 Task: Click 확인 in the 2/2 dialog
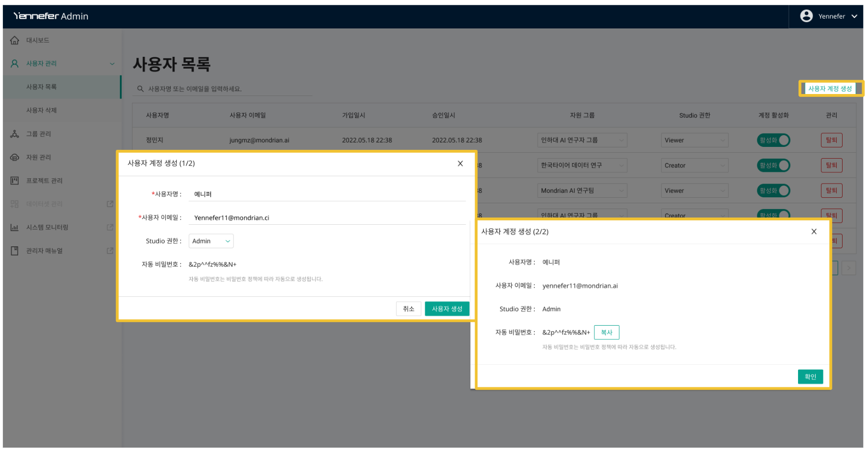coord(810,377)
